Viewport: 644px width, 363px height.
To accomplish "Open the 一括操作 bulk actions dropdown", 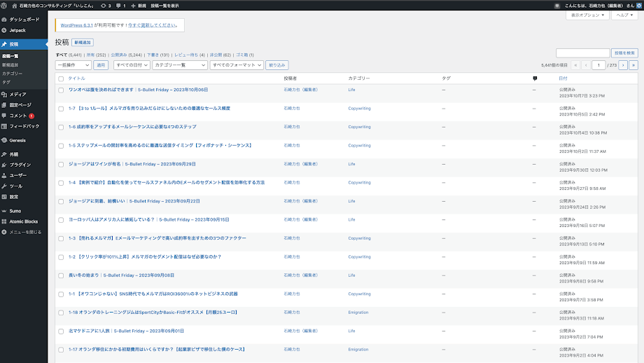I will pyautogui.click(x=73, y=64).
